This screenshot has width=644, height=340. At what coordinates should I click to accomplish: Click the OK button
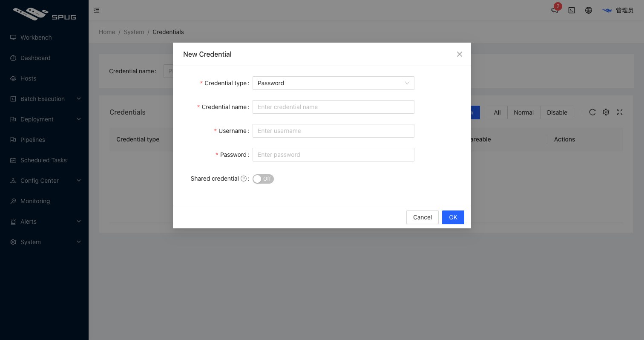(453, 217)
